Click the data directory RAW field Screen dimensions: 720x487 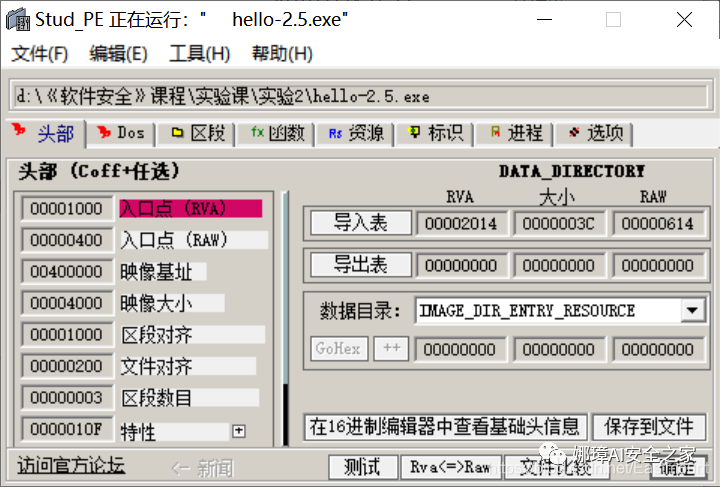click(x=658, y=349)
